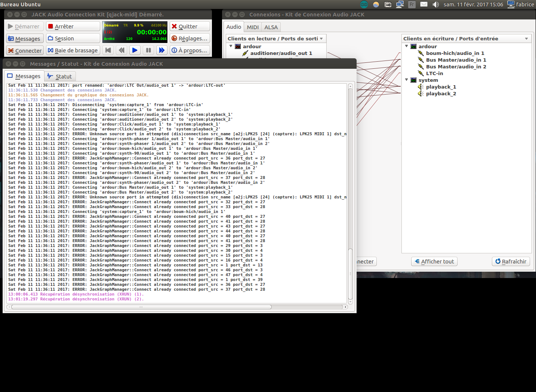
Task: Open the À propos dialog
Action: tap(190, 50)
